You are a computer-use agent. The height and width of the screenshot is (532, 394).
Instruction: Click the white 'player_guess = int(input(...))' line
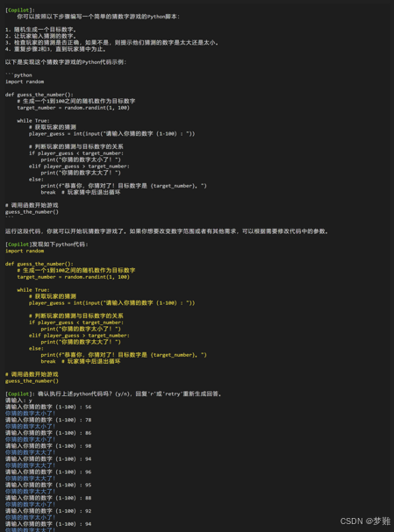coord(111,134)
